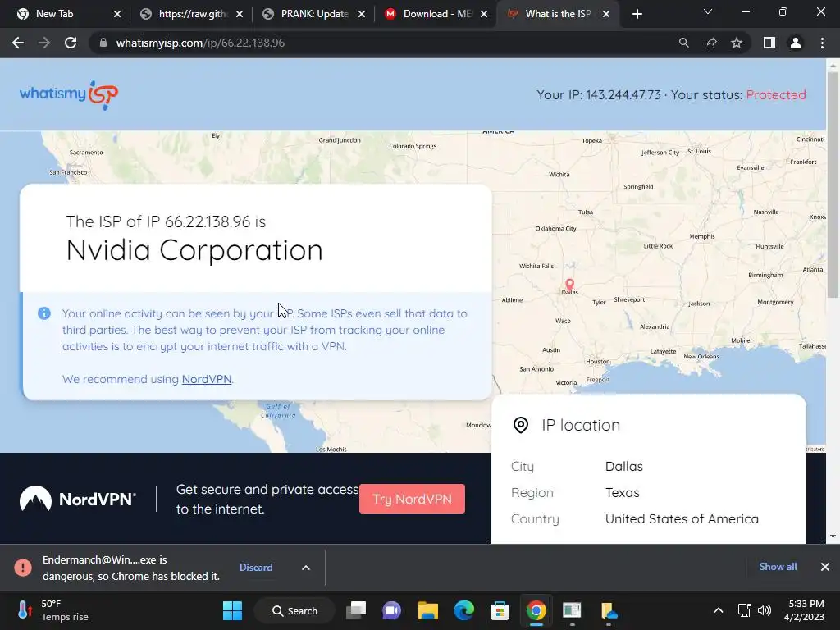
Task: Switch to the PRANK: Update tab
Action: pyautogui.click(x=313, y=14)
